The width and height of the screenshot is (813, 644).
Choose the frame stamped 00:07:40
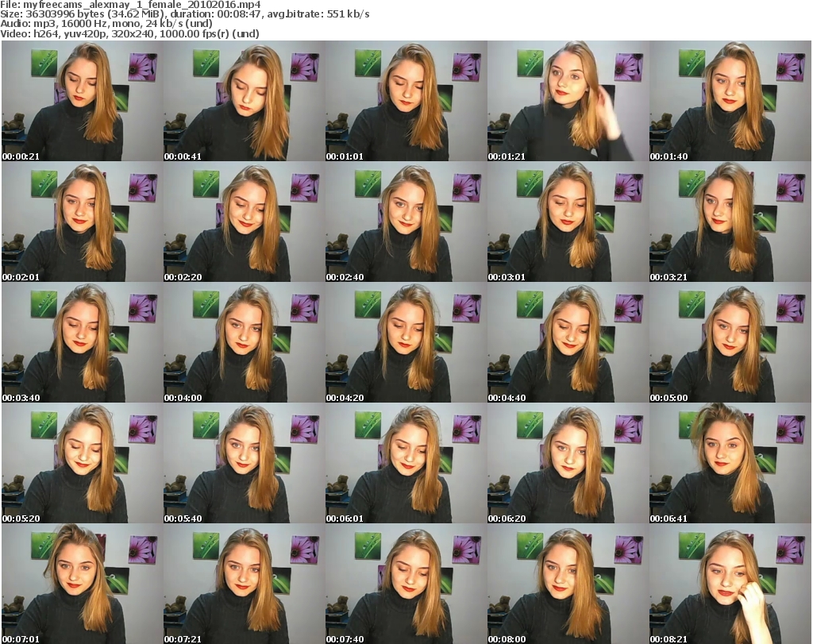pyautogui.click(x=406, y=584)
